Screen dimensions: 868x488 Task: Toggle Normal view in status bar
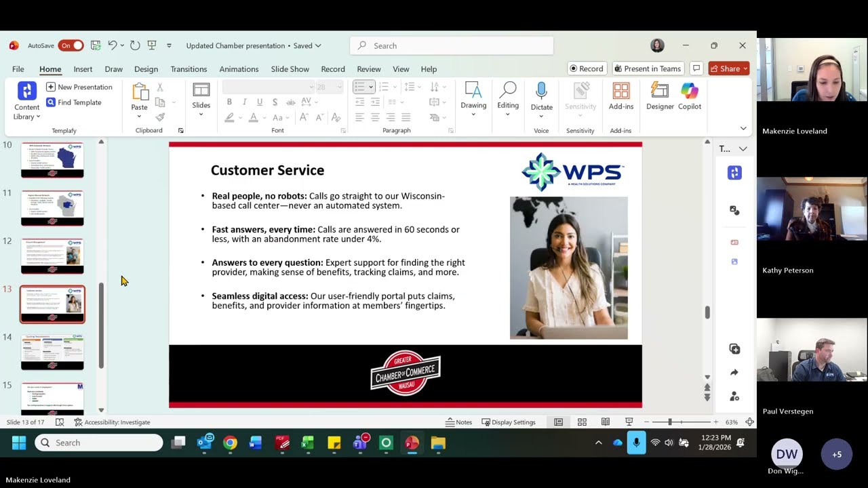click(x=558, y=422)
